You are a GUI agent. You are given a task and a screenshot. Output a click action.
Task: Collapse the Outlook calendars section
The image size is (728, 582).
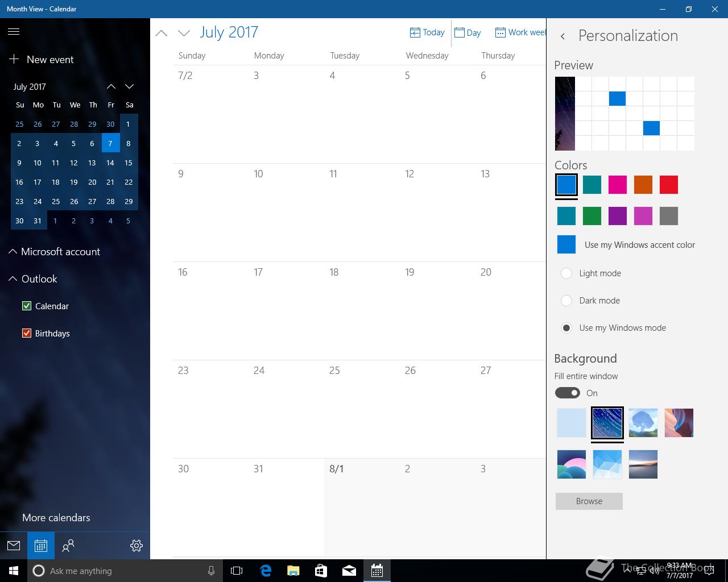(13, 278)
